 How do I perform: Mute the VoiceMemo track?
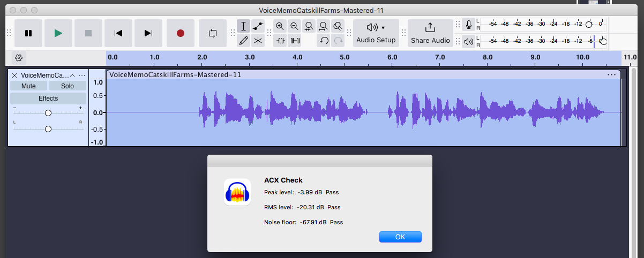(x=28, y=86)
